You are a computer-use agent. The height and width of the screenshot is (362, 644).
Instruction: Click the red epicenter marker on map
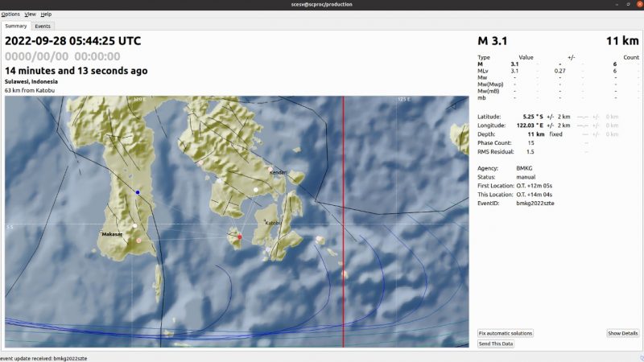pyautogui.click(x=239, y=237)
